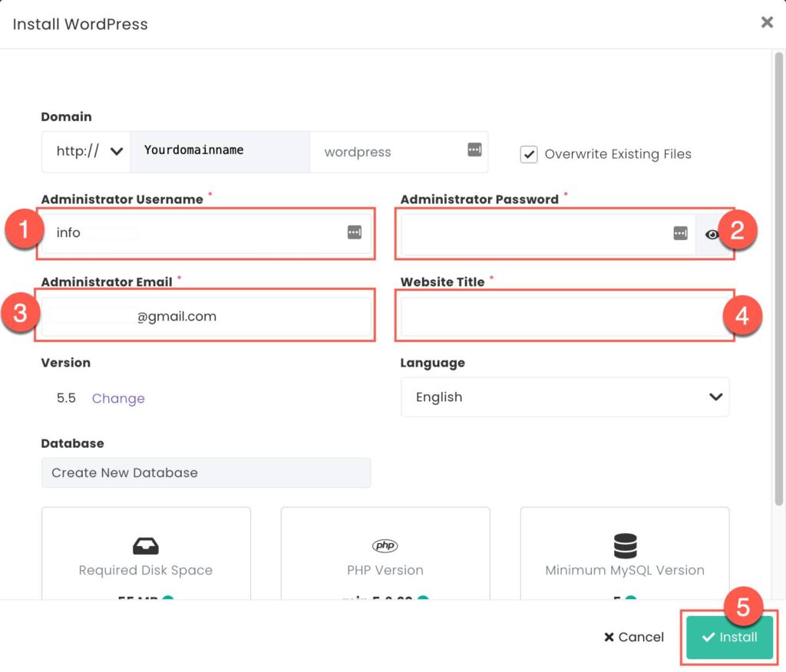Click the Administrator Username field
This screenshot has width=786, height=672.
click(206, 233)
